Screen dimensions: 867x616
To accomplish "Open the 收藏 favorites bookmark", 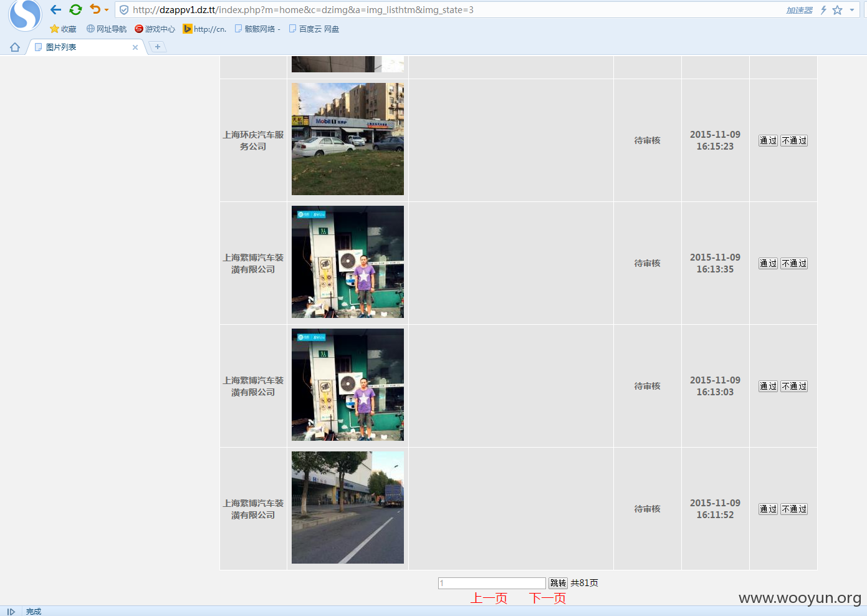I will [63, 29].
